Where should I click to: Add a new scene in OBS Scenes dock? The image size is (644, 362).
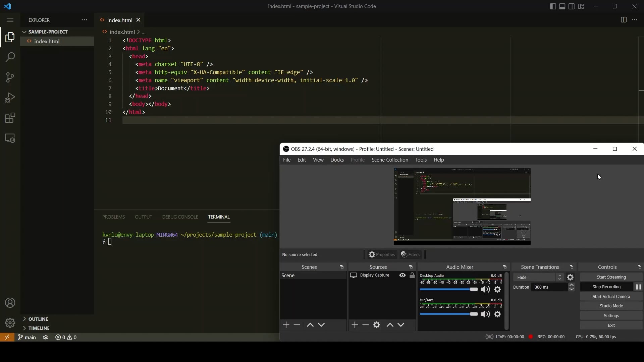point(286,325)
